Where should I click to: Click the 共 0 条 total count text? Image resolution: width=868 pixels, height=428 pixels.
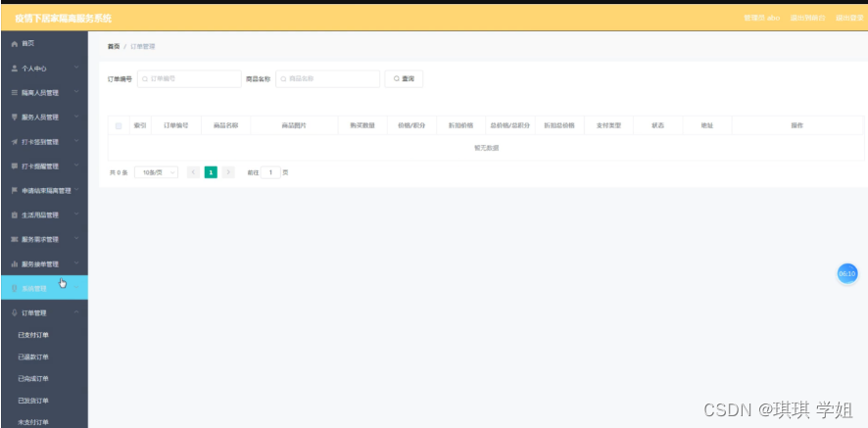(119, 172)
